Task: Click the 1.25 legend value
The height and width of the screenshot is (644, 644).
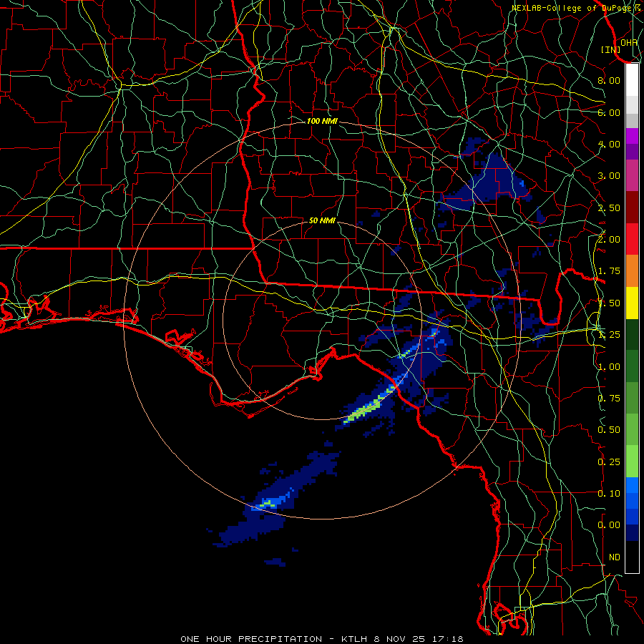Action: point(609,335)
